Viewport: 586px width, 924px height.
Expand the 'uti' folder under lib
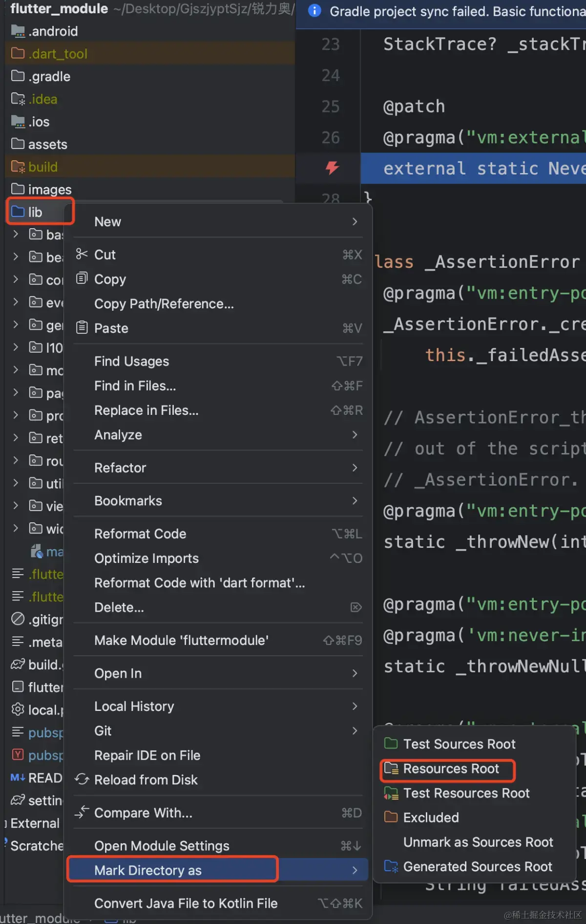pos(16,483)
